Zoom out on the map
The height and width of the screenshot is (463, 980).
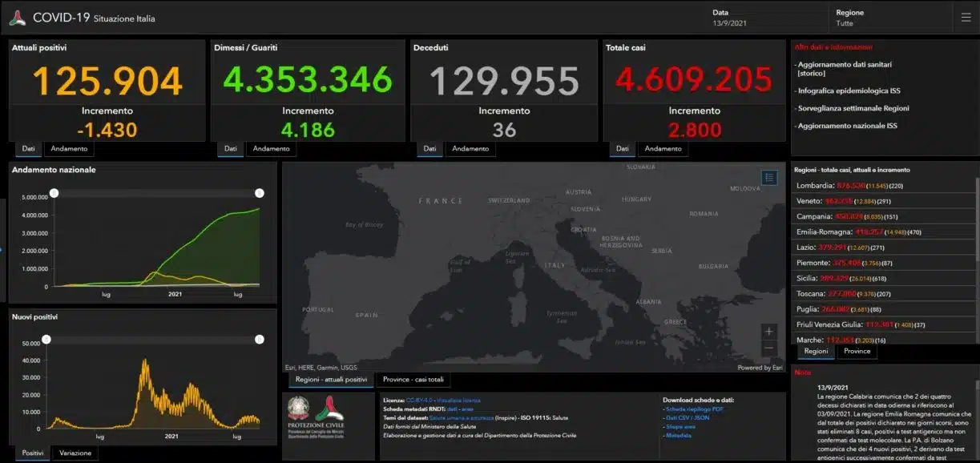[x=769, y=348]
